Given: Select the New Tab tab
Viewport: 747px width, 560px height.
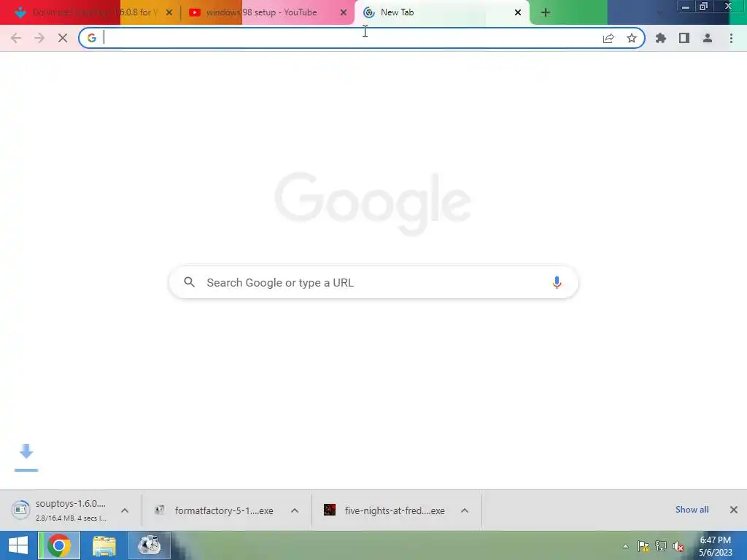Looking at the screenshot, I should pyautogui.click(x=441, y=12).
